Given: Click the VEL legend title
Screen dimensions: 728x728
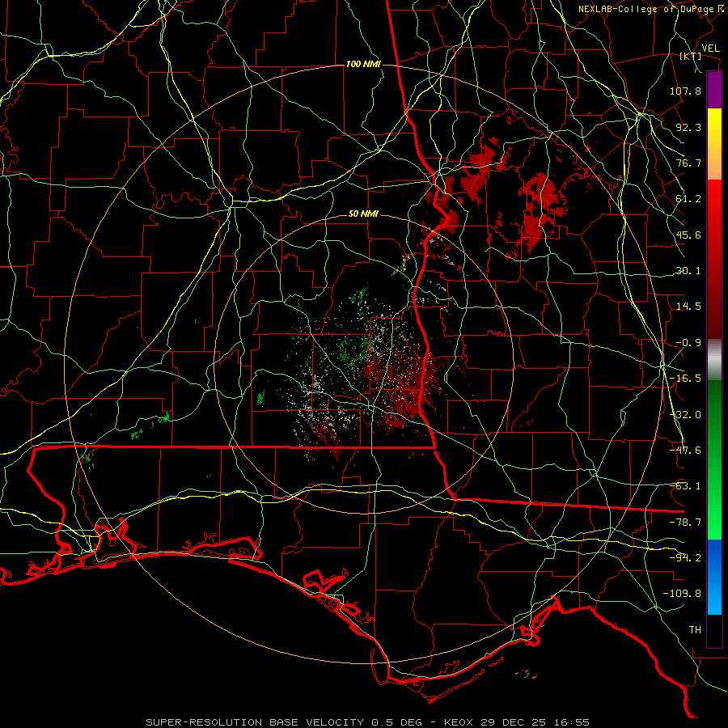Looking at the screenshot, I should point(710,49).
